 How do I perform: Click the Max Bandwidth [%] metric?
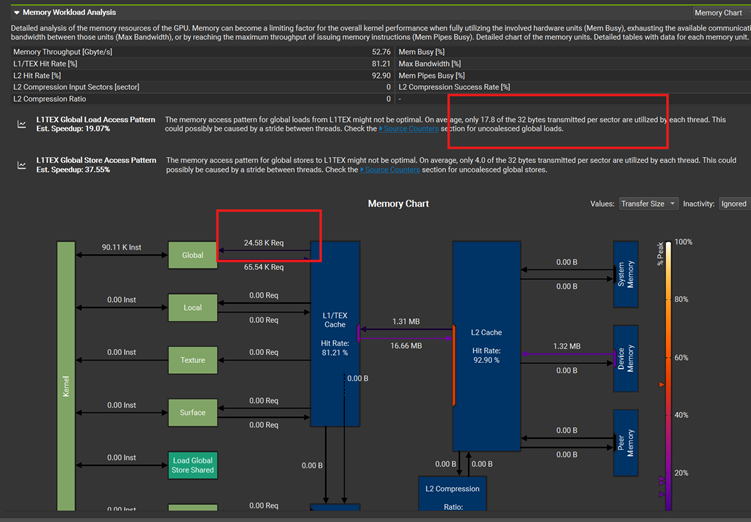(x=430, y=64)
